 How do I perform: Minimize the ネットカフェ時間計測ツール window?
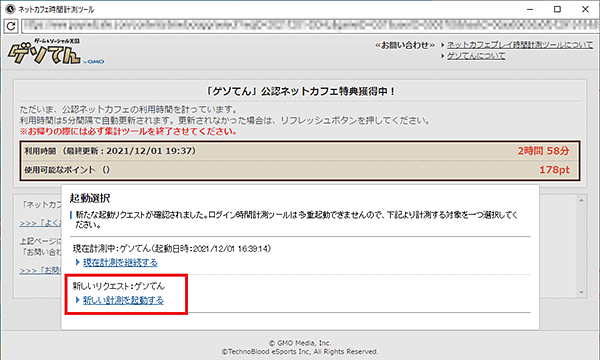click(530, 9)
